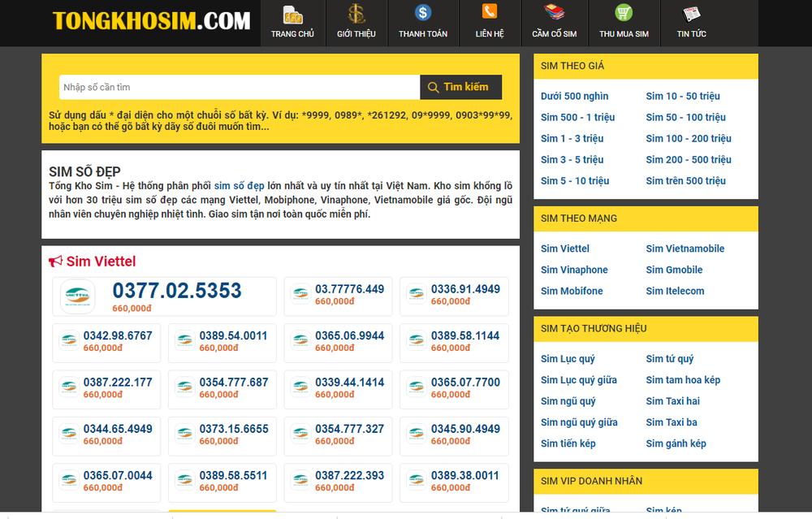Screen dimensions: 812x519
Task: Select SIM number 0365.07.0044
Action: (118, 475)
